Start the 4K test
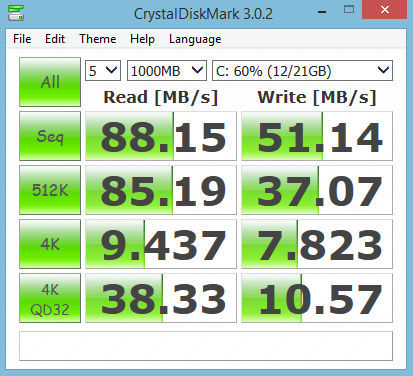This screenshot has height=376, width=413. click(50, 244)
